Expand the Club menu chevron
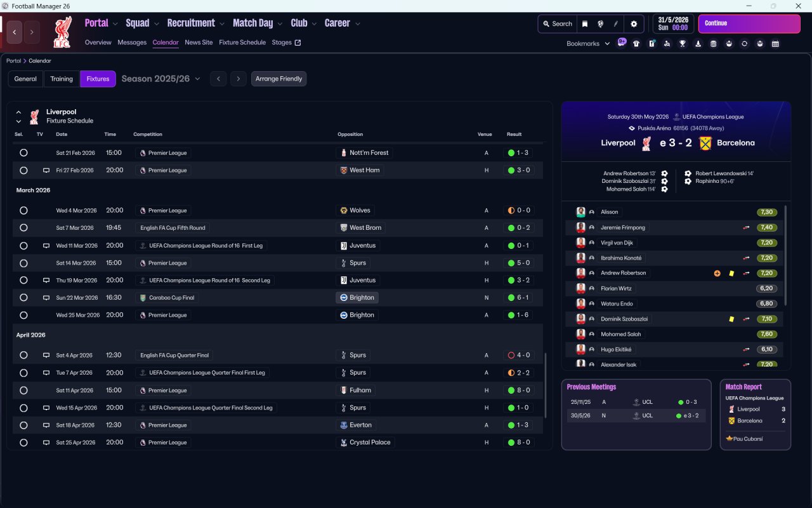This screenshot has height=508, width=812. pos(314,23)
